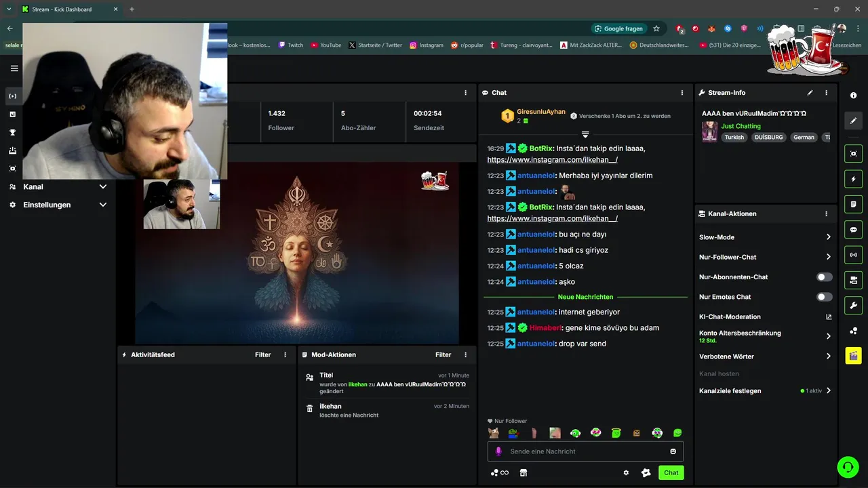Expand the Kanal section in sidebar
The image size is (868, 488).
click(x=103, y=186)
